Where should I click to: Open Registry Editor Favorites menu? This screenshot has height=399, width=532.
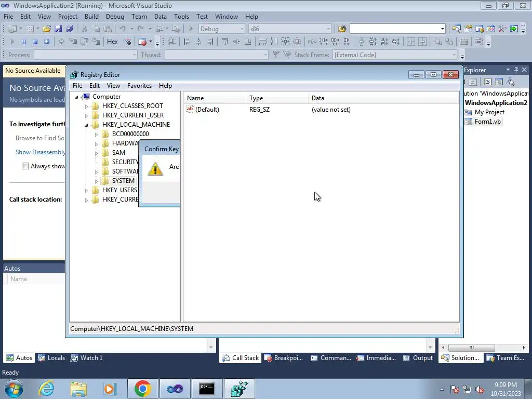click(x=139, y=86)
